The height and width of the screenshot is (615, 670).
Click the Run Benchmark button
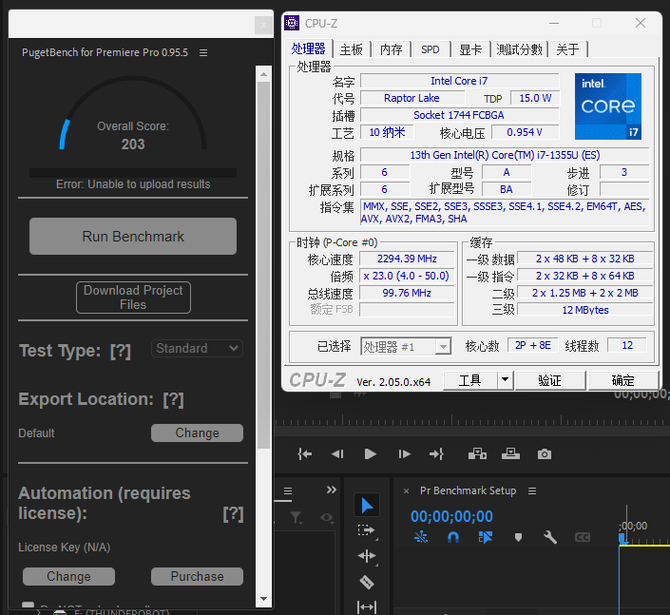coord(133,236)
